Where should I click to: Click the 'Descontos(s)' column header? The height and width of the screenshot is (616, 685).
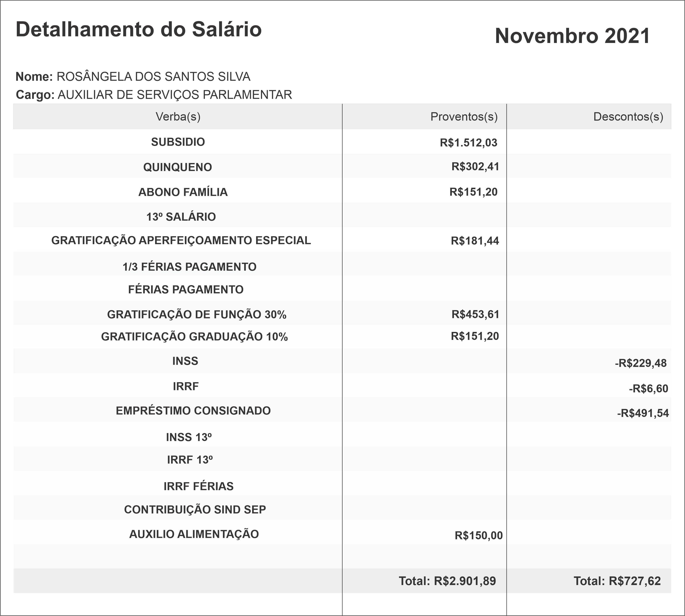point(628,117)
